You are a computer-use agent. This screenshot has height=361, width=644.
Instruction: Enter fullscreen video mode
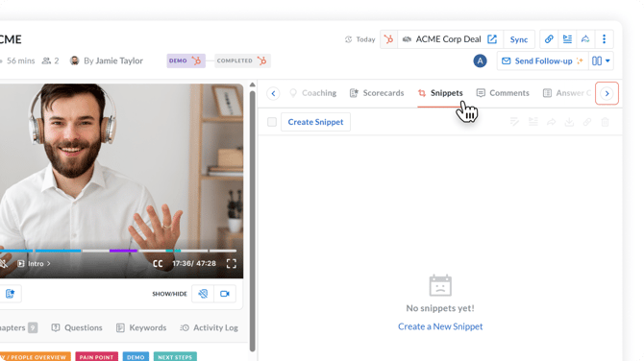pos(232,263)
